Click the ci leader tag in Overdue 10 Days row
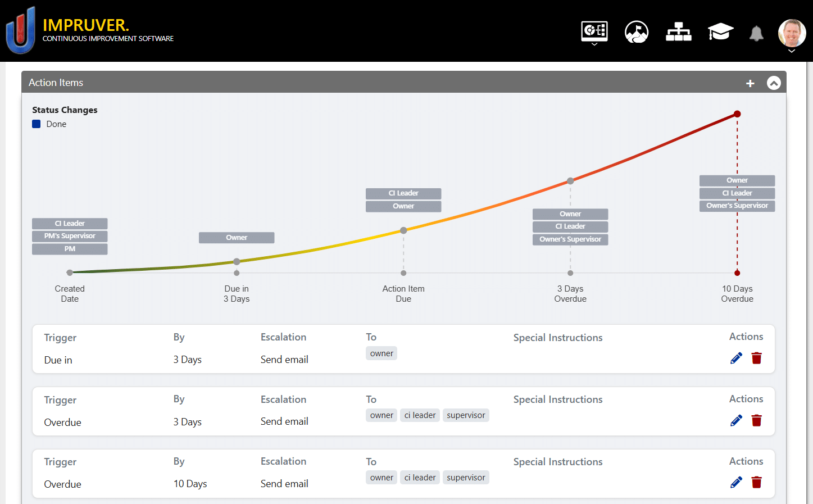Screen dimensions: 813x504 click(x=420, y=478)
